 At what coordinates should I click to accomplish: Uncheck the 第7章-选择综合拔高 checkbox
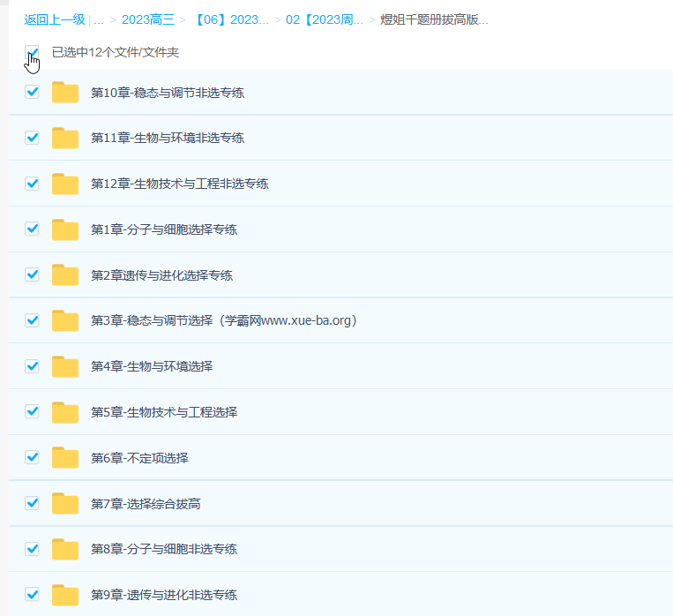[33, 503]
